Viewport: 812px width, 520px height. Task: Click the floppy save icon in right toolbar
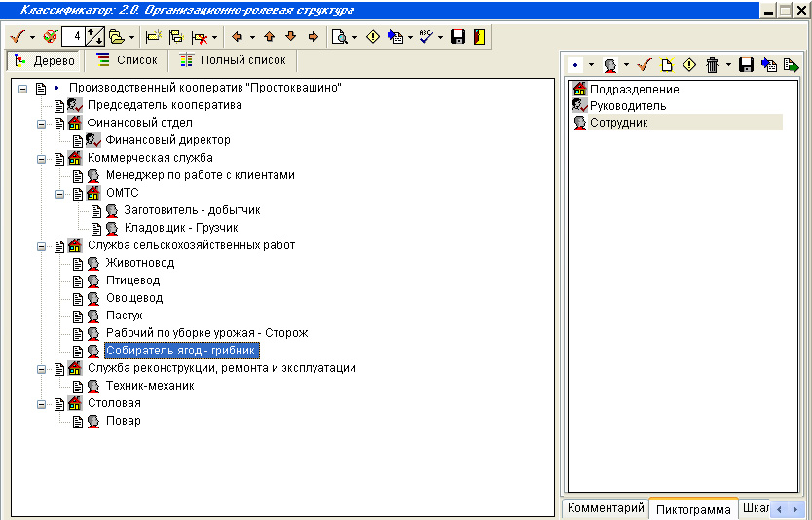pos(746,65)
